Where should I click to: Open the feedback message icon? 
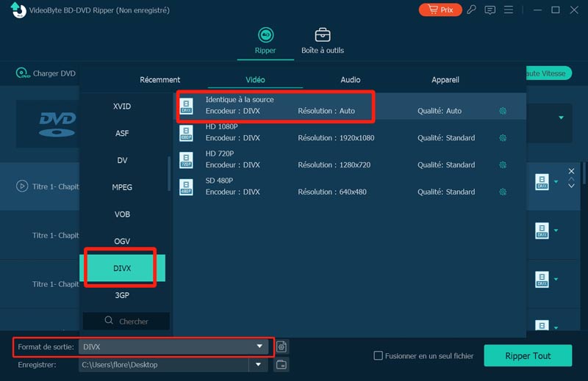click(x=490, y=10)
